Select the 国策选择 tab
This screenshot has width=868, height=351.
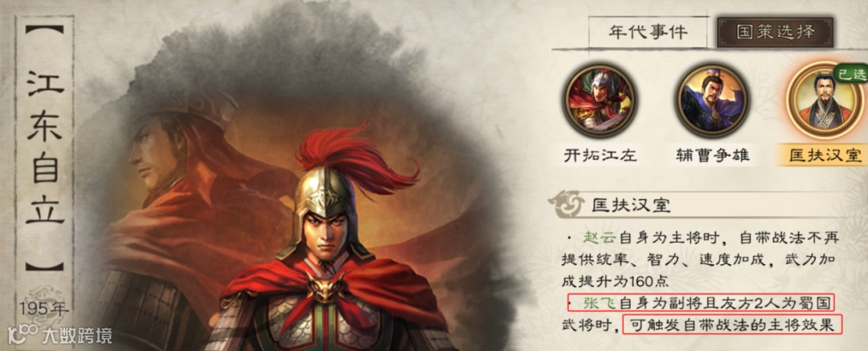(x=775, y=31)
